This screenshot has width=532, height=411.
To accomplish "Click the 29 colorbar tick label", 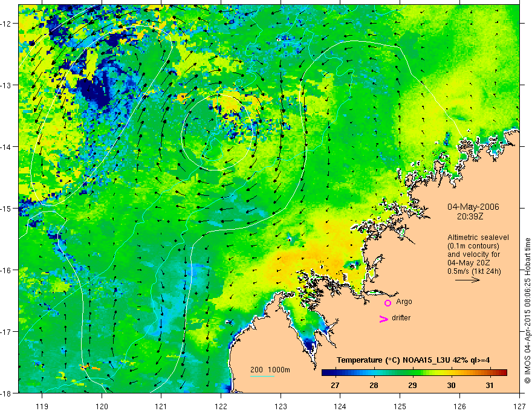I will pos(412,385).
